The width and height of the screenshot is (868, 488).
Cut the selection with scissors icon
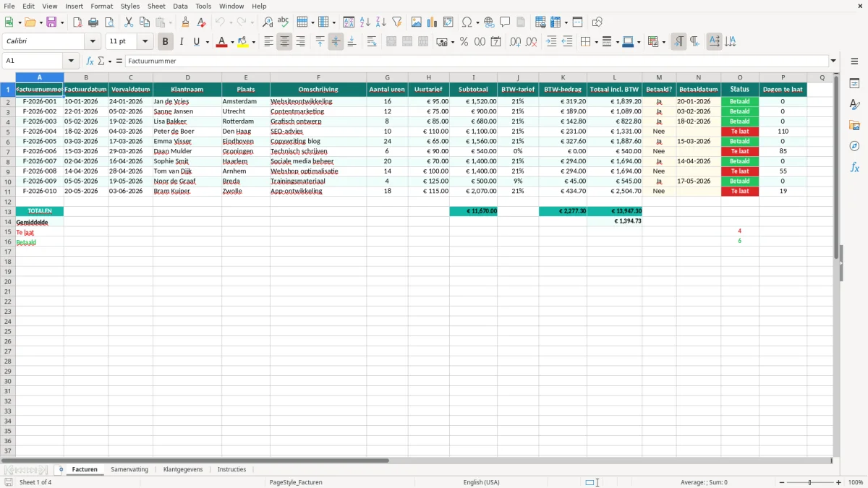point(129,22)
